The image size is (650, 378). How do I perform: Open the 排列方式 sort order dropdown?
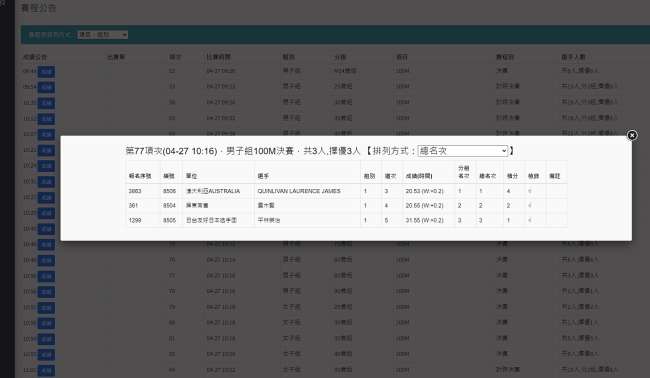point(463,151)
